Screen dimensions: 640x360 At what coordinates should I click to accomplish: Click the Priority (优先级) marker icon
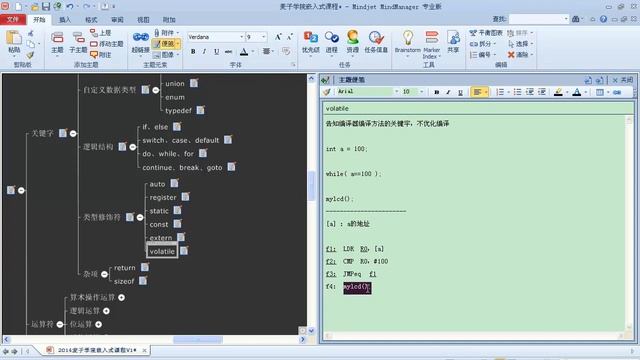(x=311, y=38)
